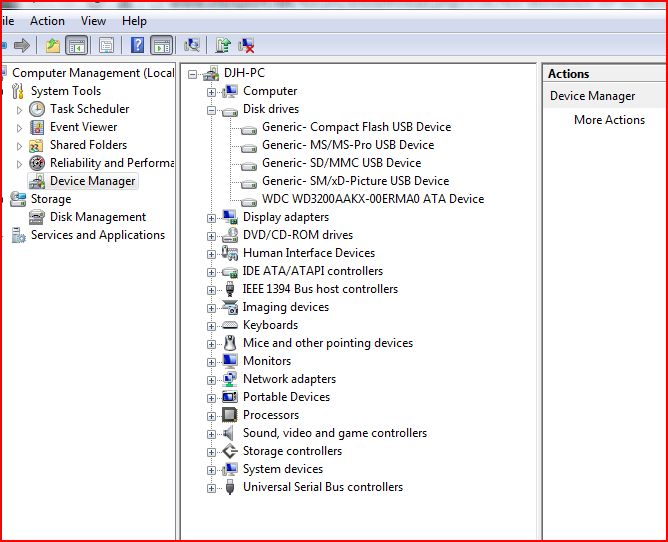Image resolution: width=668 pixels, height=542 pixels.
Task: Expand the Network adapters node
Action: 211,380
